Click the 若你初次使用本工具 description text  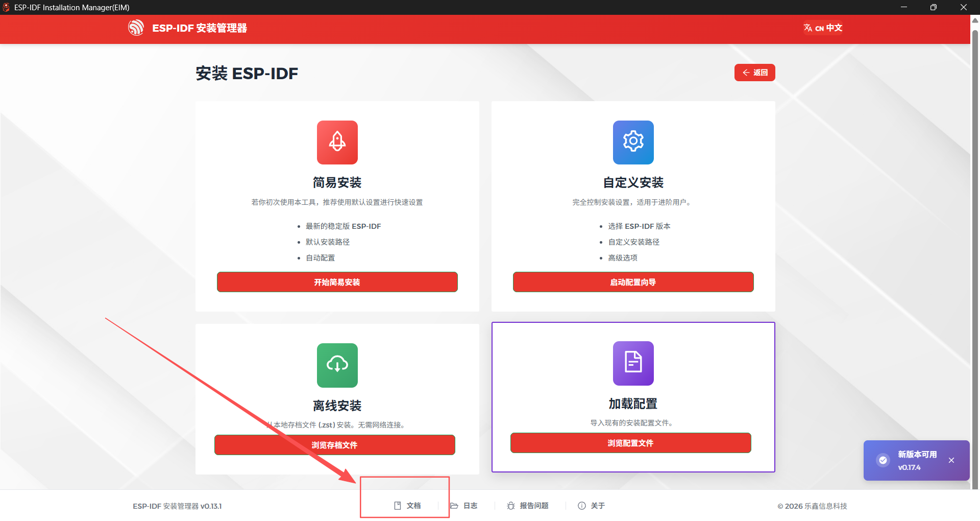pos(337,202)
